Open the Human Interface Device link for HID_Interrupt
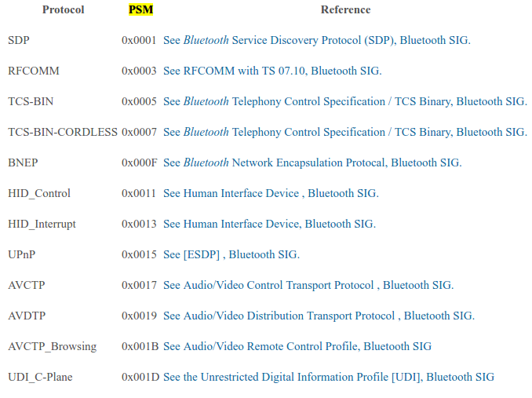The height and width of the screenshot is (398, 532). pyautogui.click(x=269, y=224)
